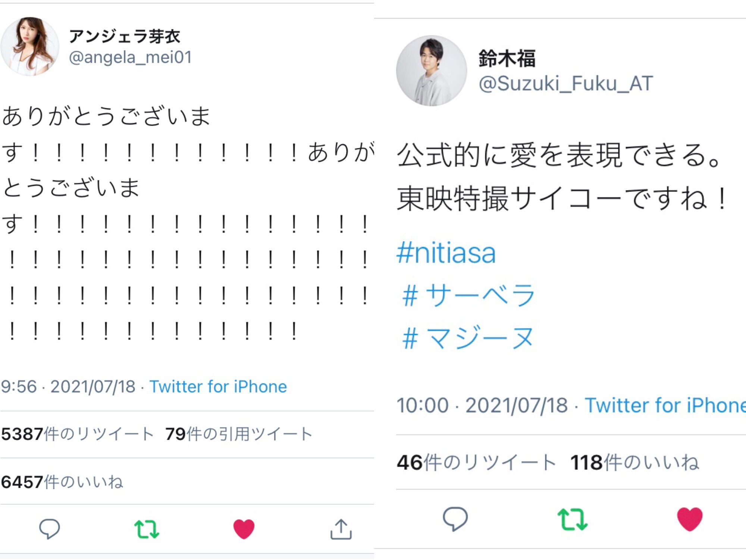View the 5387件のリツイート list
746x560 pixels.
pos(77,434)
